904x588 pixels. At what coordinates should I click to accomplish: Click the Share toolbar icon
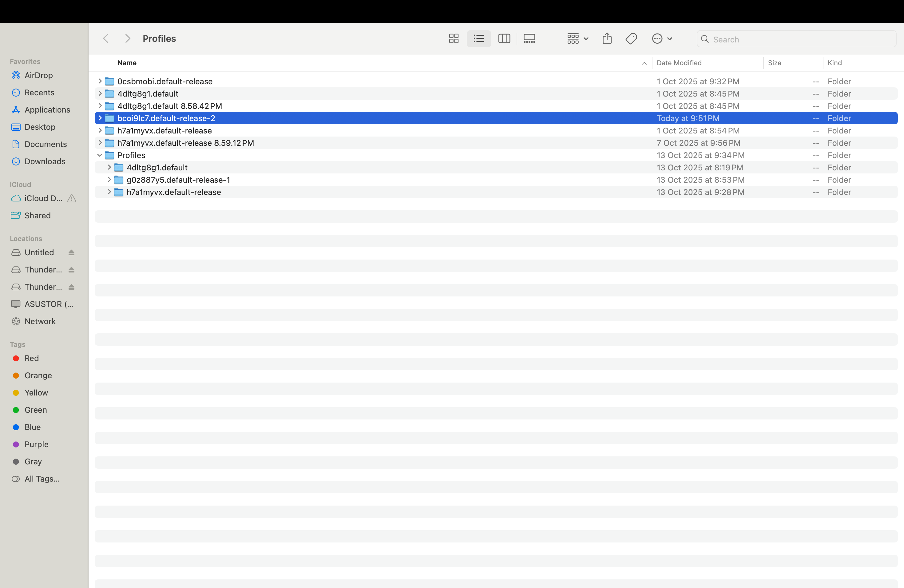(x=607, y=39)
